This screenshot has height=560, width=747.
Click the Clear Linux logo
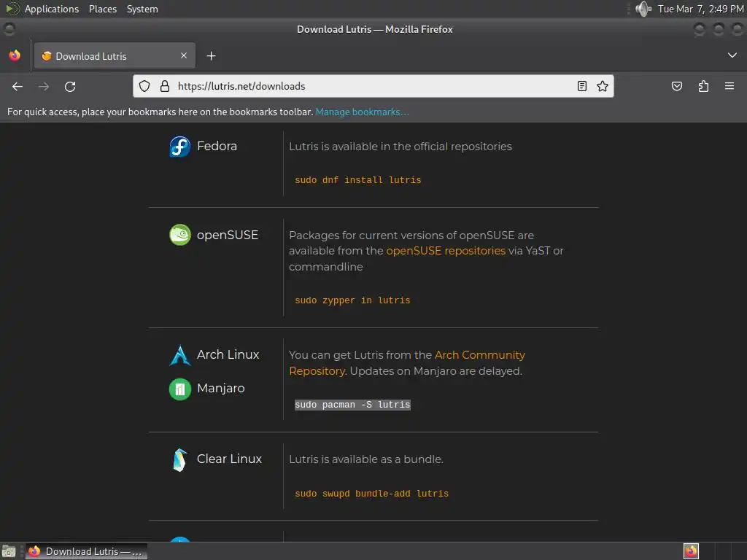point(180,460)
